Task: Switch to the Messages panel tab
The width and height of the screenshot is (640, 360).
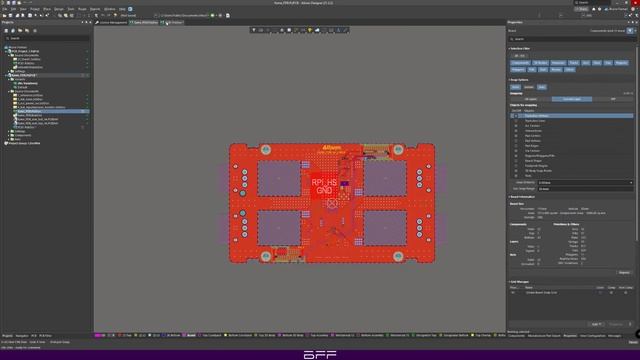Action: (x=614, y=336)
